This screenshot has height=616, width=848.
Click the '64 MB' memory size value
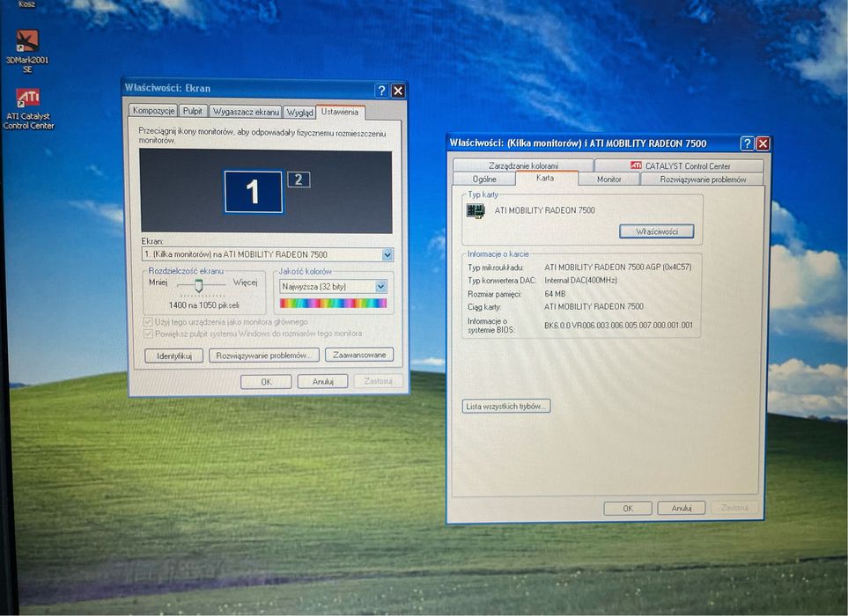click(555, 294)
